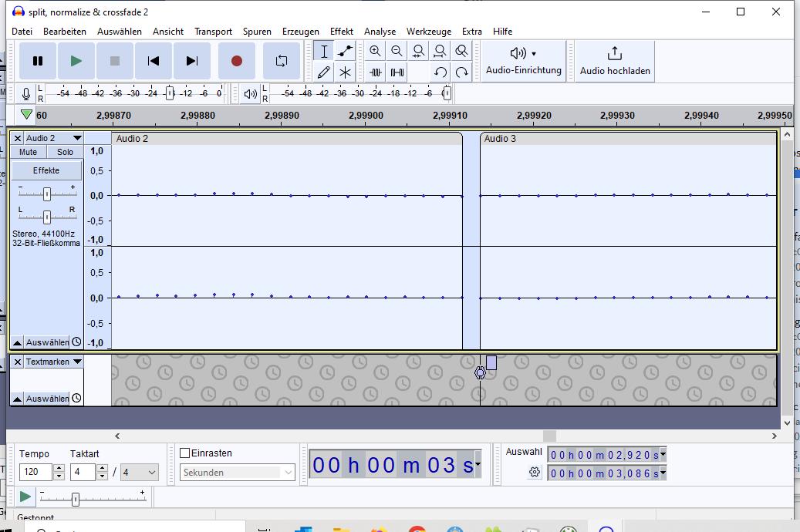Toggle the Loop playback button
Viewport: 800px width, 532px height.
(282, 61)
